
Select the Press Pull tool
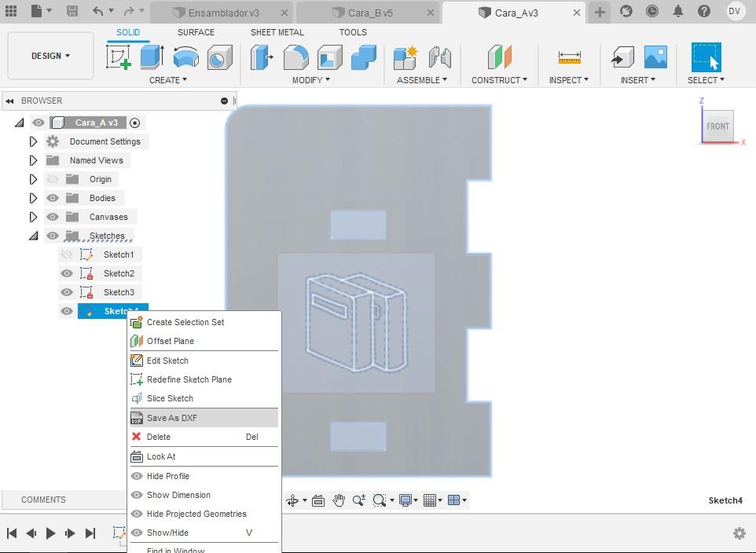coord(262,57)
